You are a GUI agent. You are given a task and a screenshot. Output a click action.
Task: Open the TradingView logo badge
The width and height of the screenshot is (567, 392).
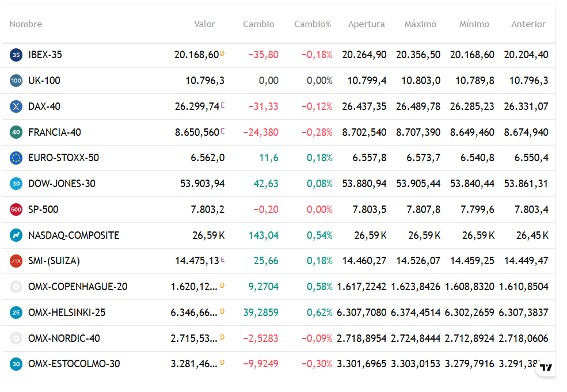(546, 367)
